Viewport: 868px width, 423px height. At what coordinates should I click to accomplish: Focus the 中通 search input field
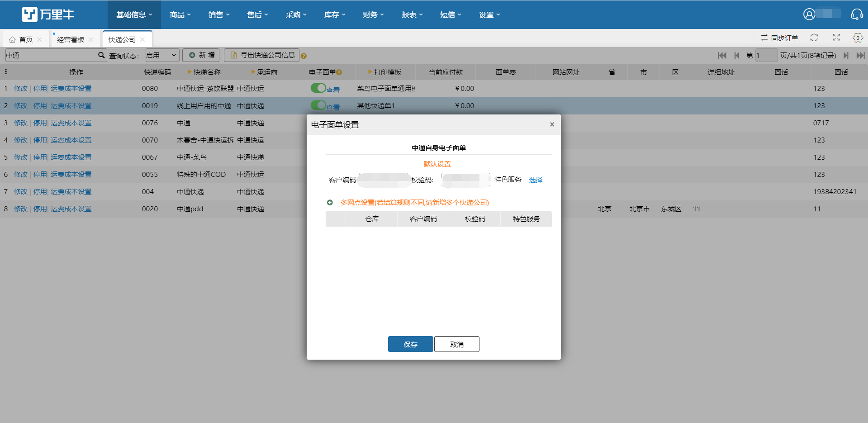(x=51, y=55)
